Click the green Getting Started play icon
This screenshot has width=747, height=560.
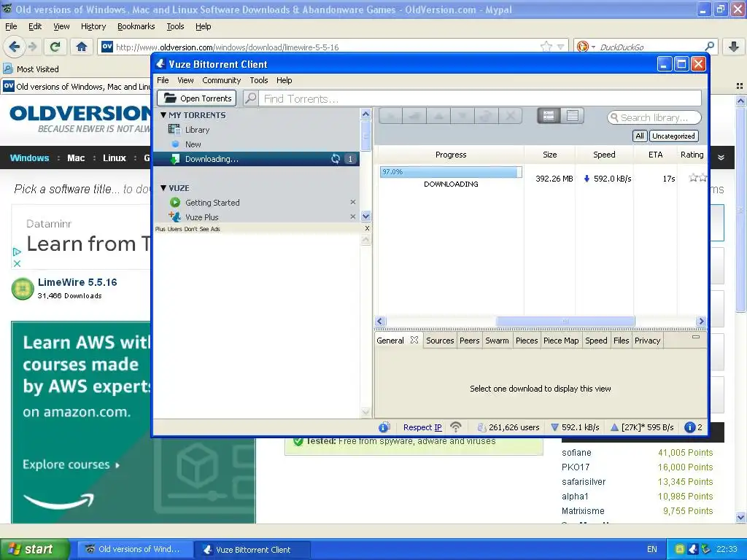point(175,203)
